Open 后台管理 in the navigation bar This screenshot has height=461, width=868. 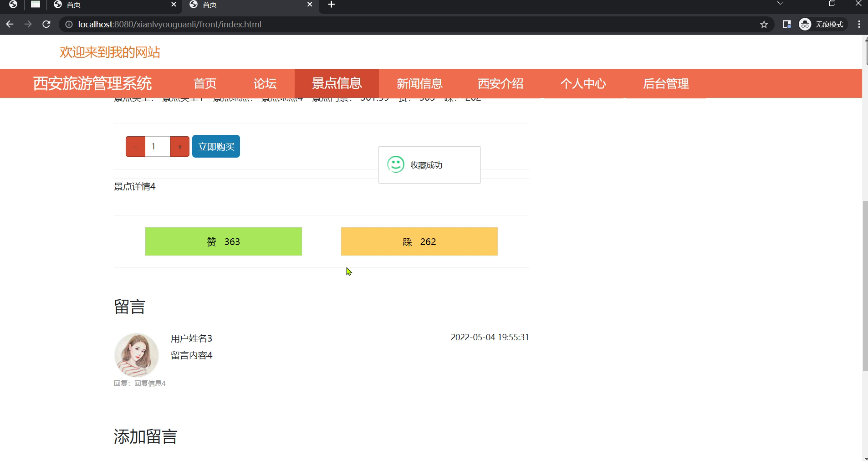[665, 84]
